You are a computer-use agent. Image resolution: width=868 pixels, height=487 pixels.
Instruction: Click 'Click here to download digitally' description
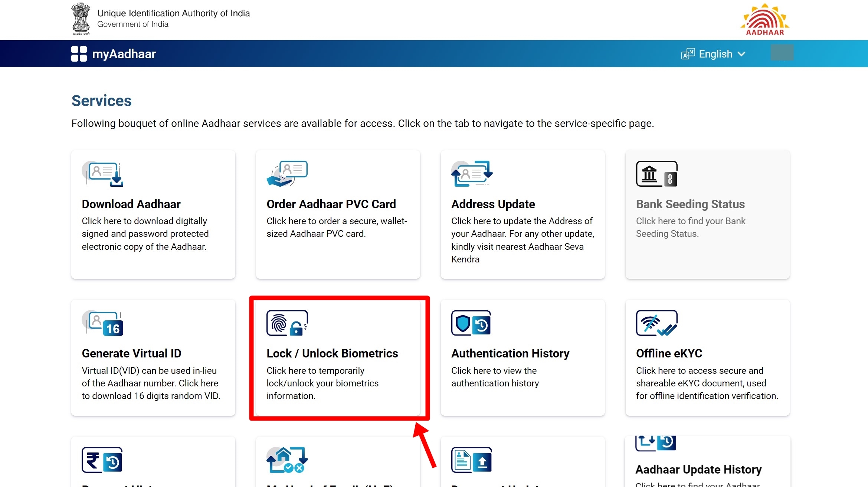click(145, 234)
